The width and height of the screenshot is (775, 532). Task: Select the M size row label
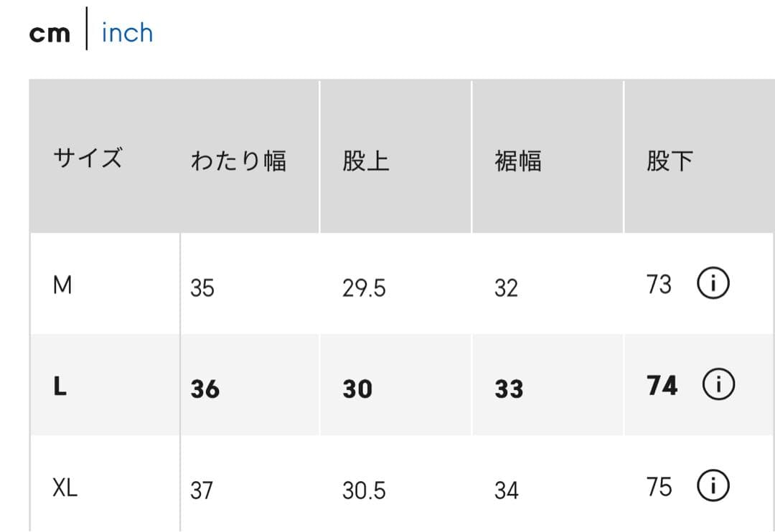coord(62,286)
